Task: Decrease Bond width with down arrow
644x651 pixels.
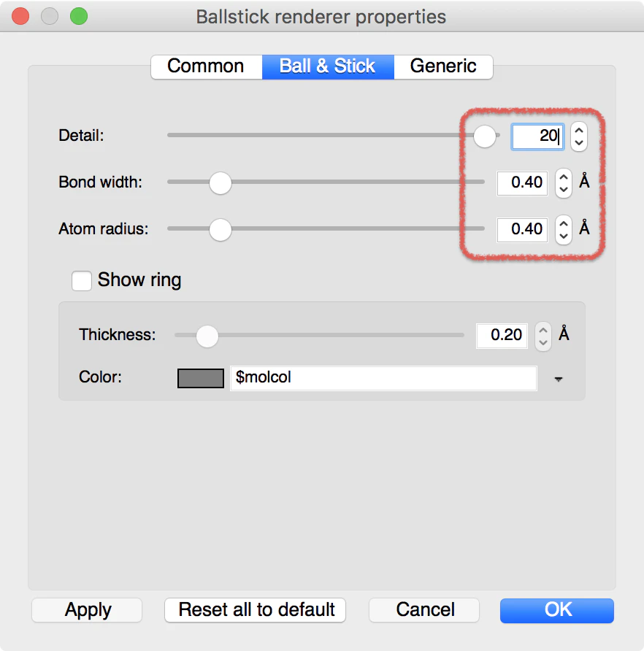Action: point(564,190)
